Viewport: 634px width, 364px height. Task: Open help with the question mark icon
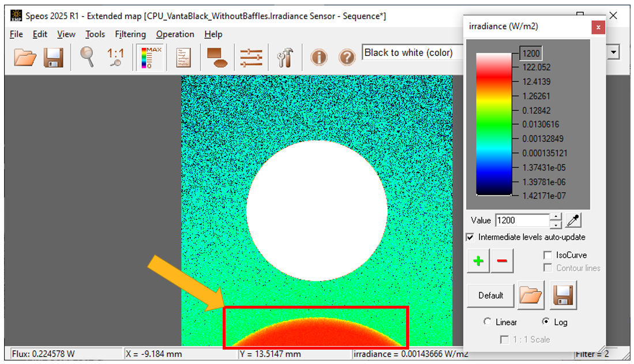(347, 58)
